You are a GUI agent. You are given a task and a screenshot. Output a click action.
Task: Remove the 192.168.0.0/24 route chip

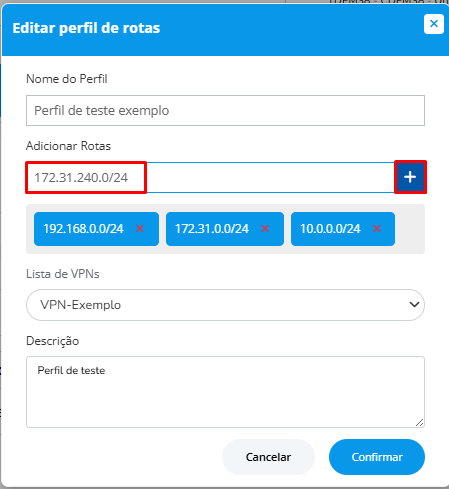click(140, 229)
